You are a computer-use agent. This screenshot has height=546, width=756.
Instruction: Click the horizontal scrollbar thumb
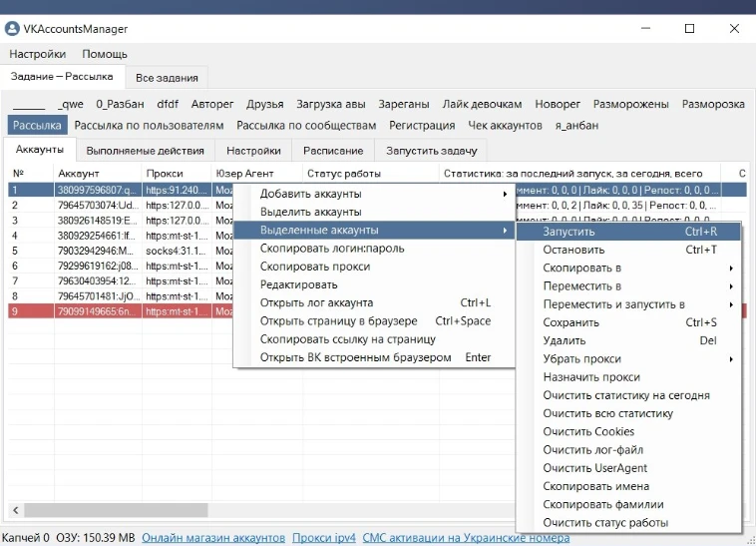click(x=117, y=510)
